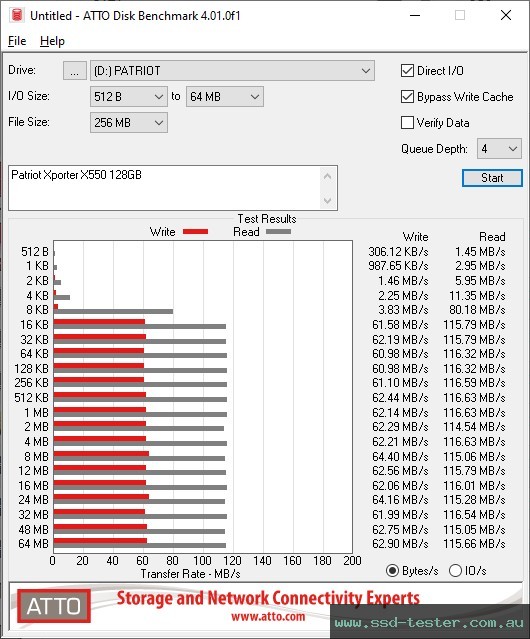Screen dimensions: 530x639
Task: Click the 116.01 MB/s read value
Action: (474, 486)
